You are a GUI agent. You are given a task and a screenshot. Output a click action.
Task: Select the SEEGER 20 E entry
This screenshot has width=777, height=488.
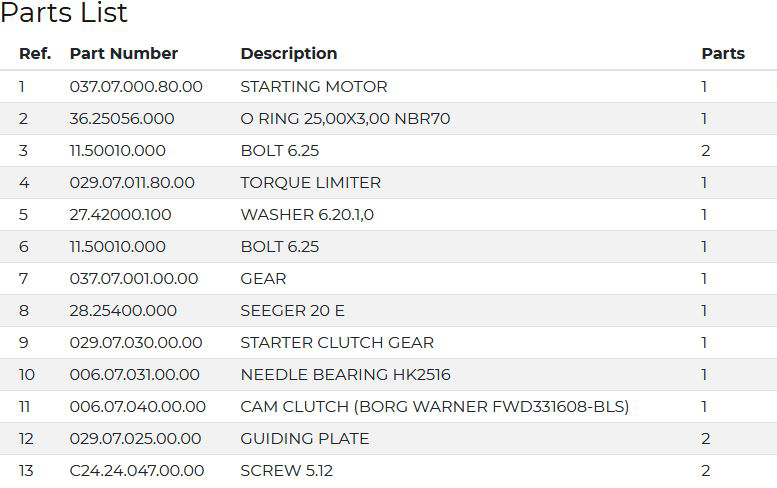click(x=292, y=311)
